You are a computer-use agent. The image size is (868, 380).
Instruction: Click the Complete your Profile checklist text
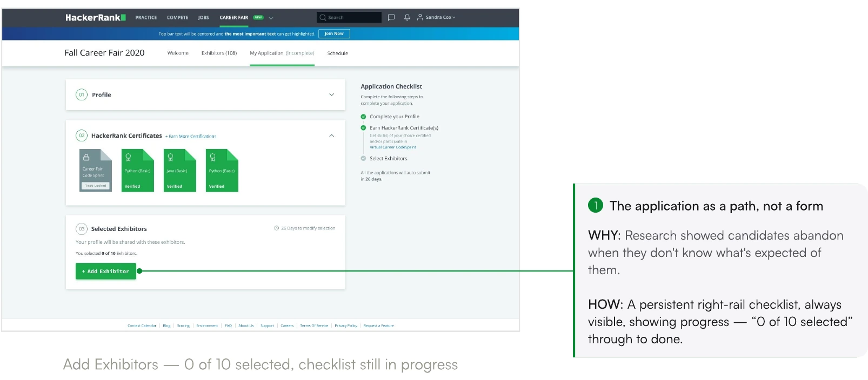coord(395,117)
